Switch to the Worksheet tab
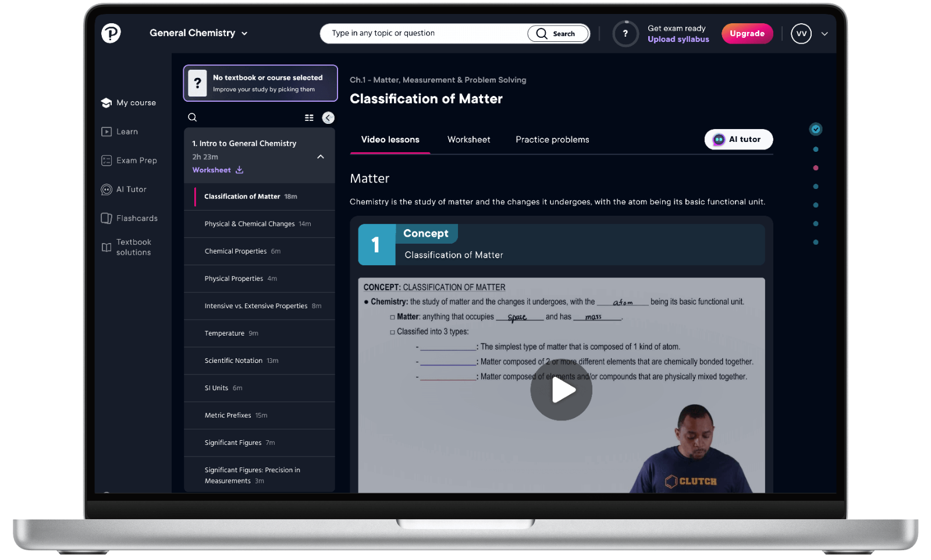The width and height of the screenshot is (931, 560). coord(468,140)
